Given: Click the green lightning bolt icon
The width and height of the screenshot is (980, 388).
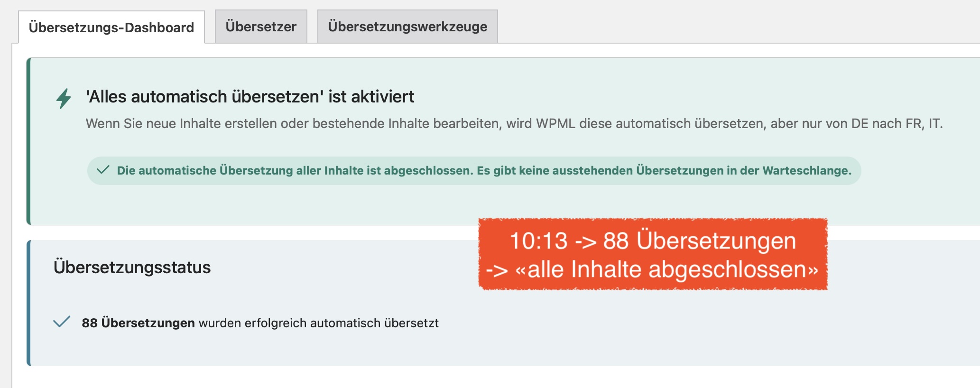Looking at the screenshot, I should click(x=64, y=98).
